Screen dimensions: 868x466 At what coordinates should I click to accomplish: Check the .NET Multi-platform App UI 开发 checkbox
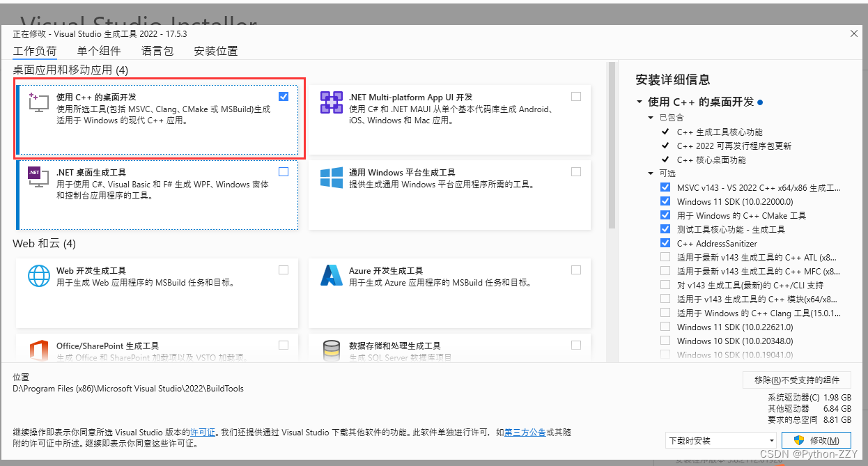[575, 97]
